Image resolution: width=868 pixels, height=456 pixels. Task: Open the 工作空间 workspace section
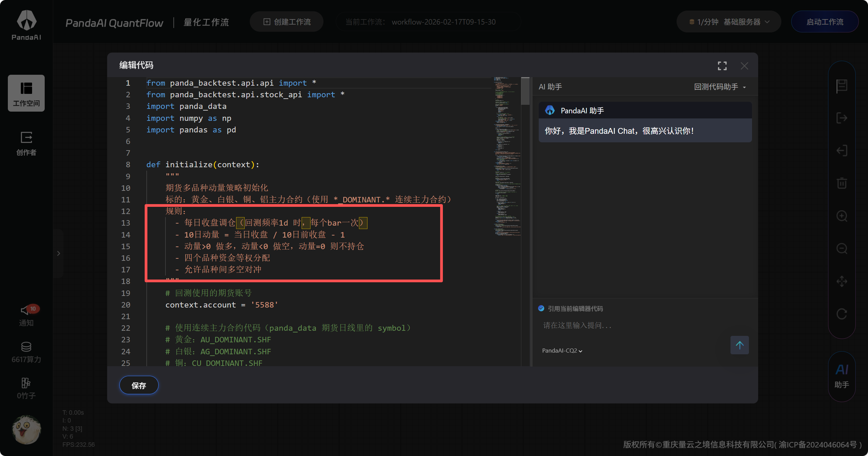[26, 93]
